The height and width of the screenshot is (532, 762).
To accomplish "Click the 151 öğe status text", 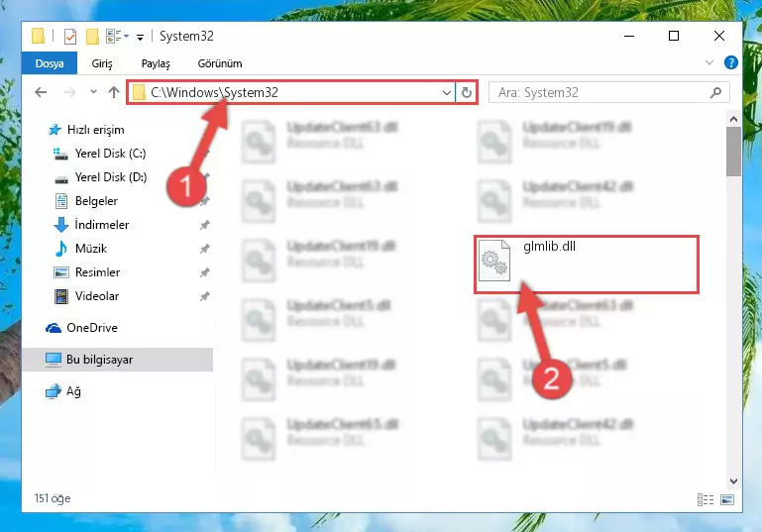I will tap(52, 498).
